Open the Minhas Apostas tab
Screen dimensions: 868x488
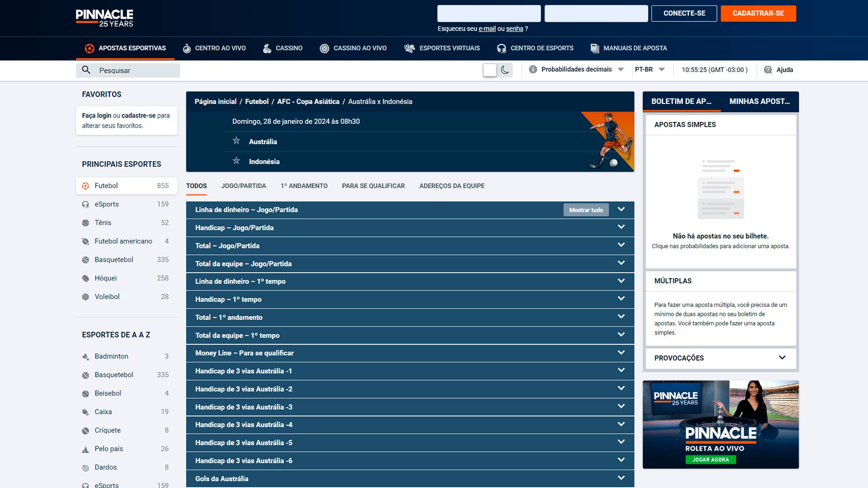(x=759, y=101)
